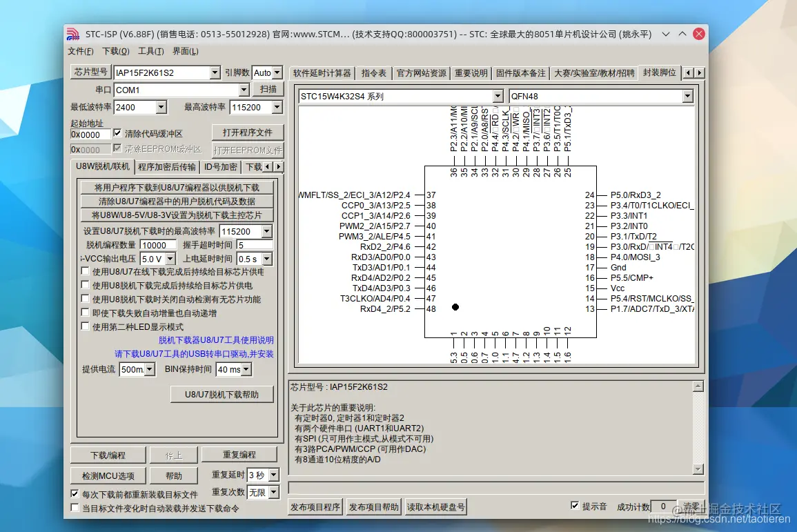
Task: Open STC15W4K32S4 系列 dropdown
Action: (x=498, y=96)
